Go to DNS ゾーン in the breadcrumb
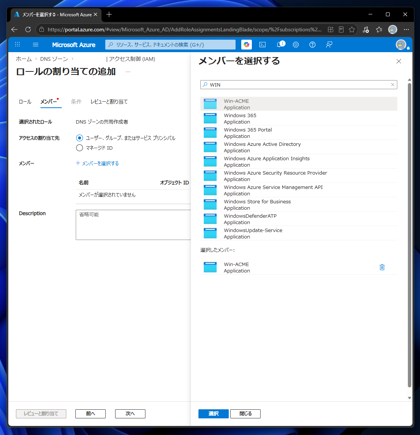 click(54, 59)
